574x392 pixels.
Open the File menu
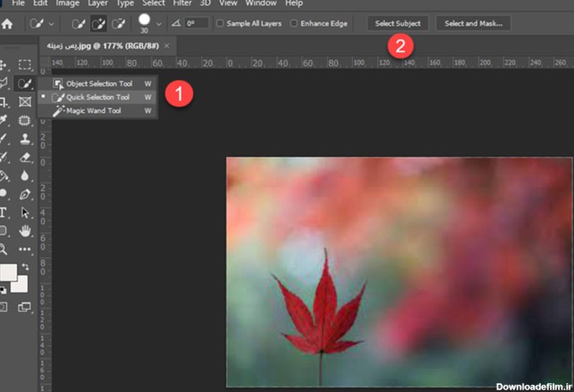18,3
